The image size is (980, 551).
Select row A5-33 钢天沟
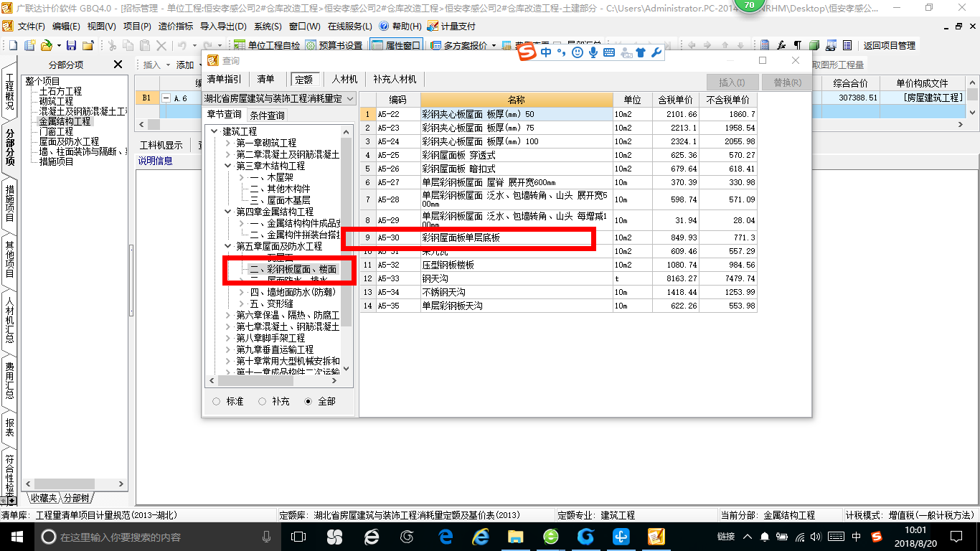click(x=558, y=278)
